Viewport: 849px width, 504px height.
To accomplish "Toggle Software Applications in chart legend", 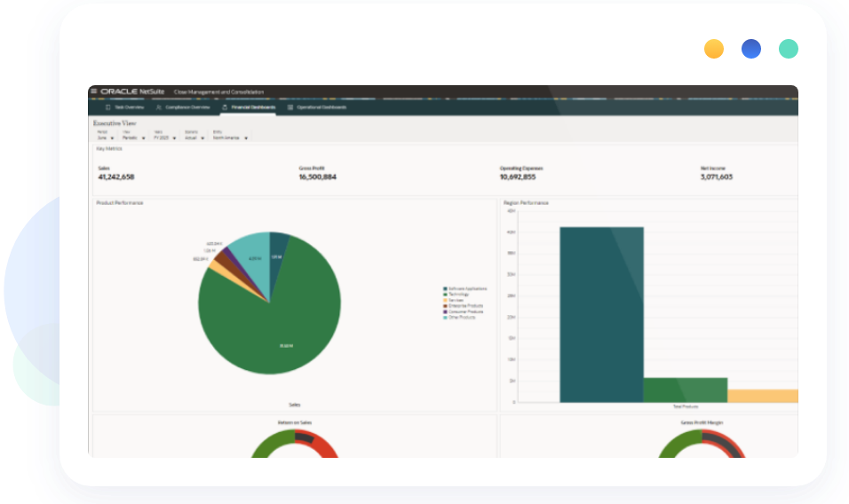I will pos(464,289).
